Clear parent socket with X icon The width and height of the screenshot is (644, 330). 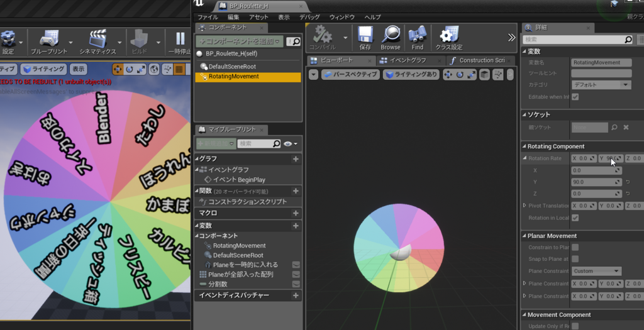tap(626, 127)
